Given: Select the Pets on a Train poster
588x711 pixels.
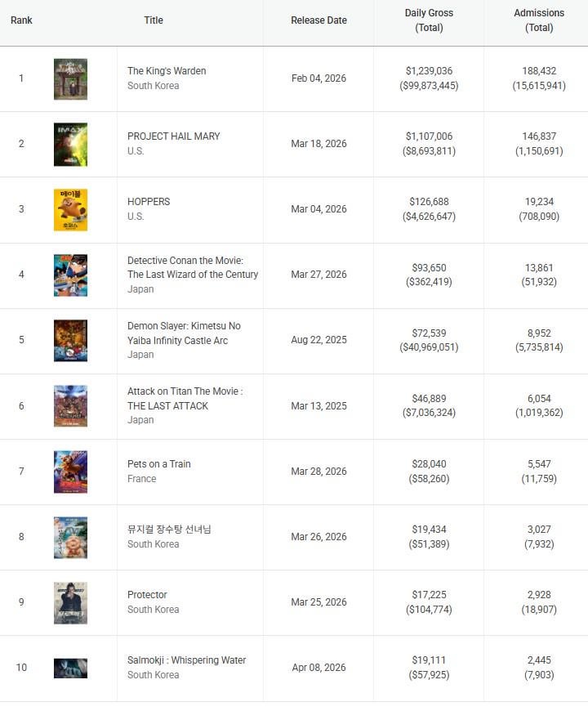Looking at the screenshot, I should click(x=70, y=472).
